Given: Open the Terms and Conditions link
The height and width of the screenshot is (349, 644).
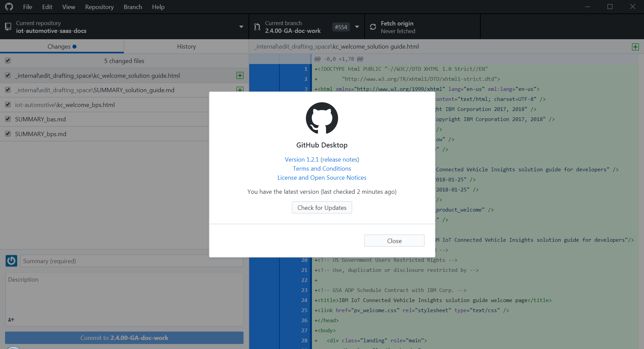Looking at the screenshot, I should click(322, 169).
